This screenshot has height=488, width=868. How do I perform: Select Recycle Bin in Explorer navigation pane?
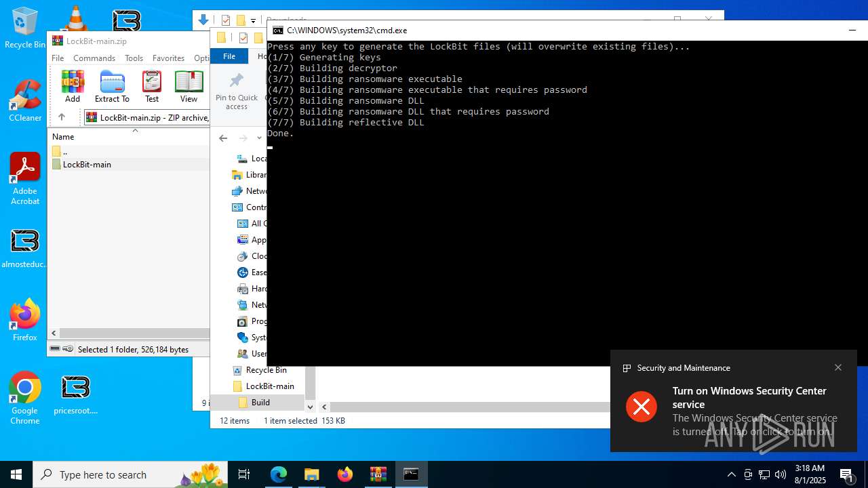pos(260,370)
